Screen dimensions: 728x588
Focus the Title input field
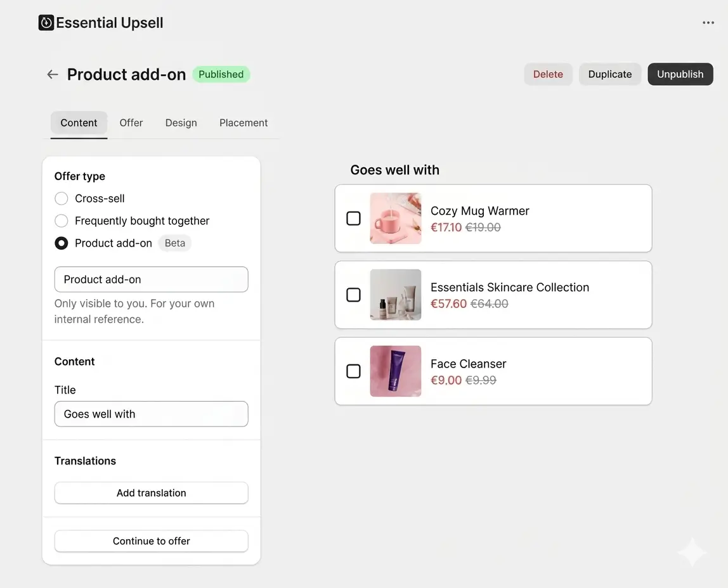[x=152, y=414]
